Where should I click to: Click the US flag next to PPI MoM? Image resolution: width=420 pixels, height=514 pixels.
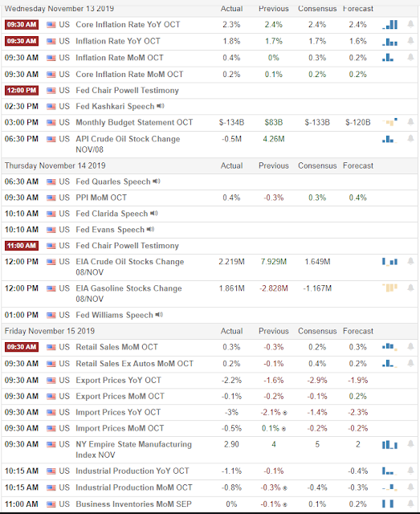51,198
